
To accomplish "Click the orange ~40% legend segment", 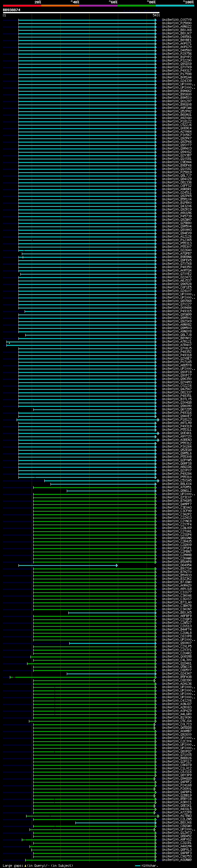I will click(60, 6).
